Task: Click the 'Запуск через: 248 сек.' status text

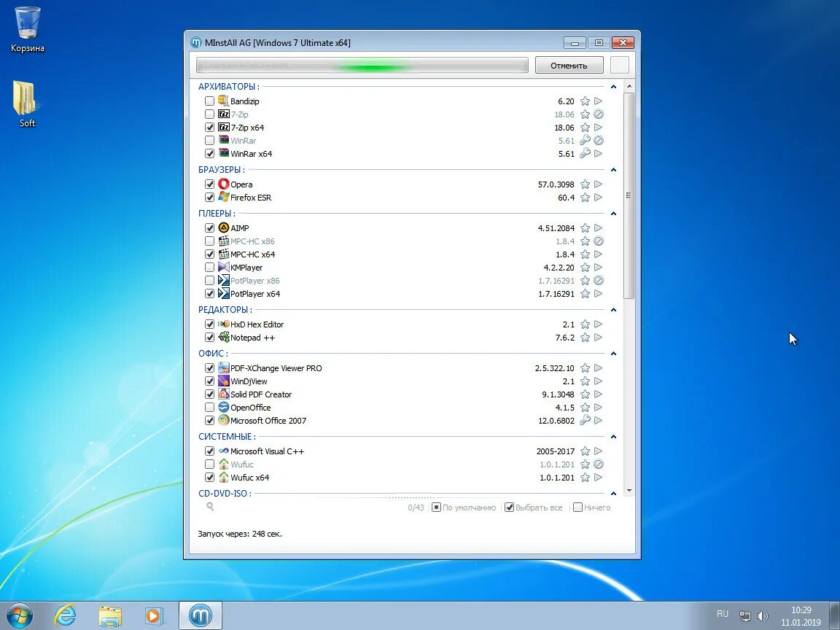Action: click(240, 534)
